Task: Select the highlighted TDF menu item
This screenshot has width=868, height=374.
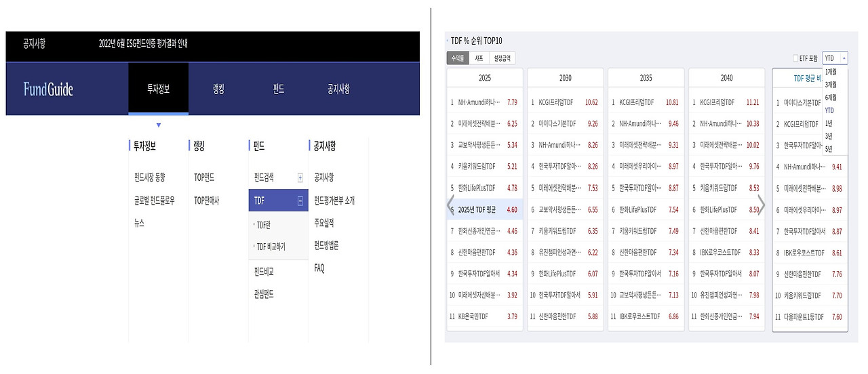Action: click(x=279, y=201)
